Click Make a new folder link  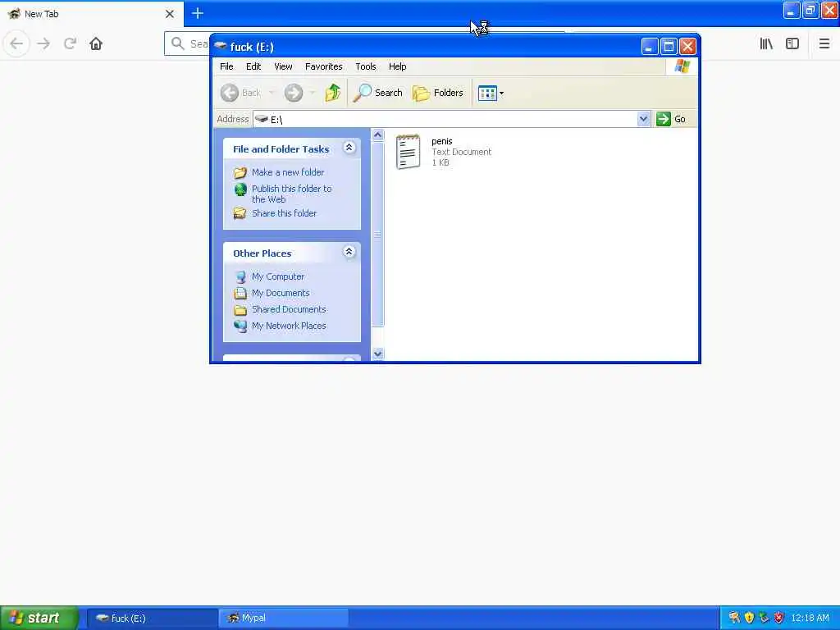(288, 172)
